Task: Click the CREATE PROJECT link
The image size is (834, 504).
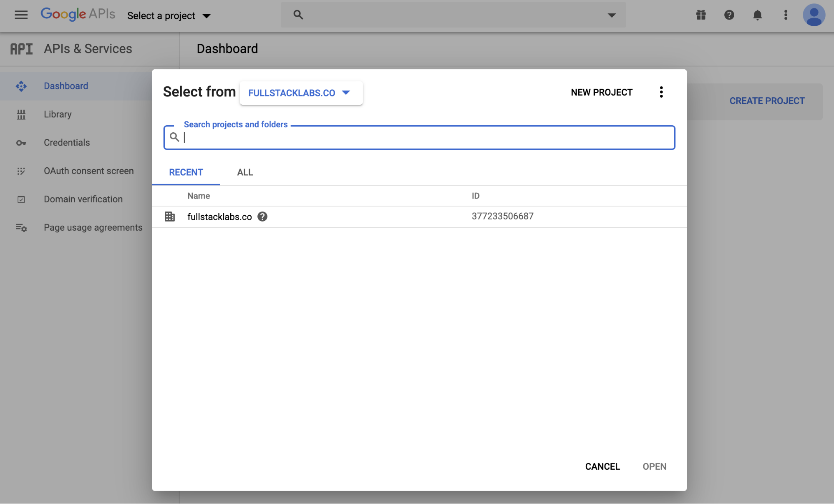Action: pyautogui.click(x=766, y=101)
